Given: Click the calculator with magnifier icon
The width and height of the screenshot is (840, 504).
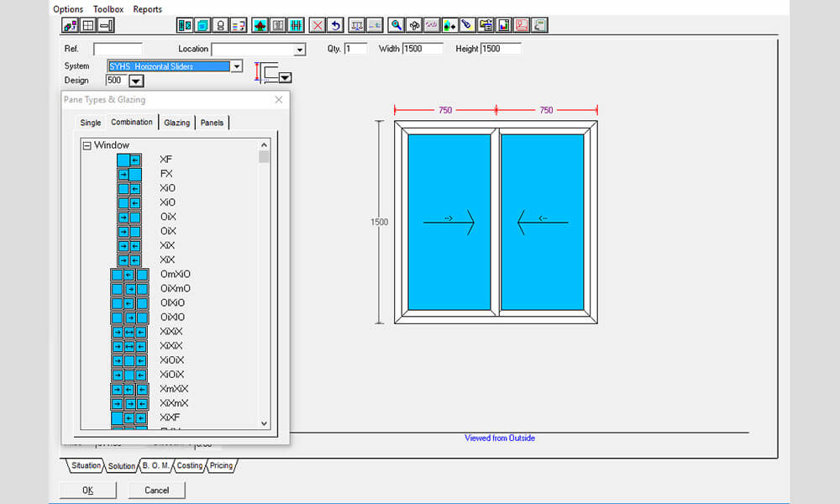Looking at the screenshot, I should tap(539, 25).
